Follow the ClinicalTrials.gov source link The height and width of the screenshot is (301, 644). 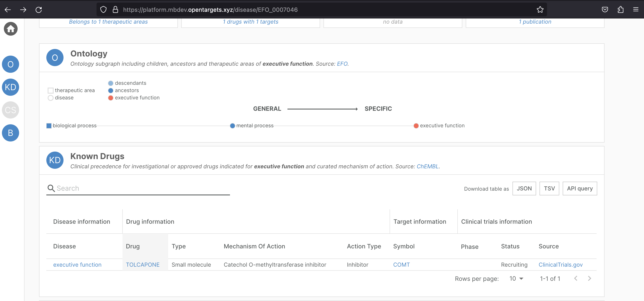coord(560,265)
